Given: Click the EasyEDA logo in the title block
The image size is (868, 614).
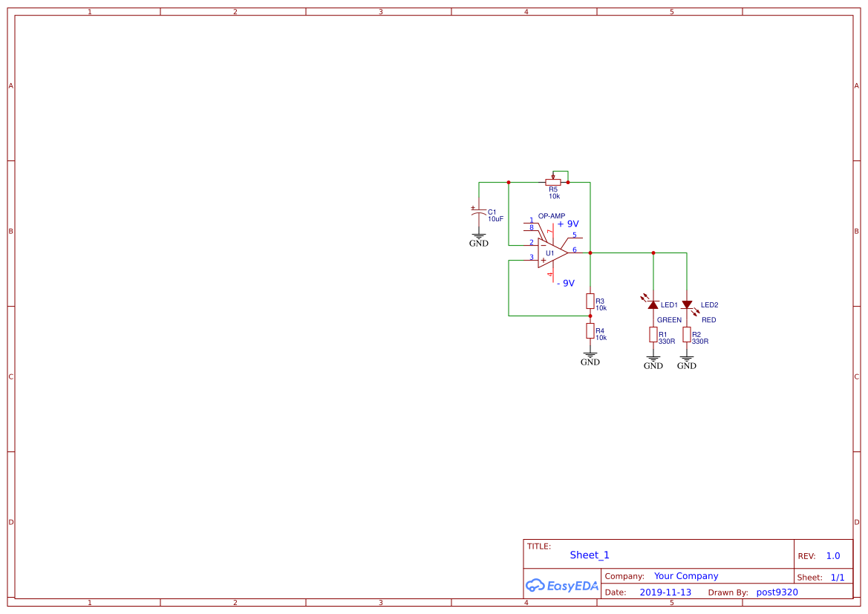Looking at the screenshot, I should [x=561, y=586].
